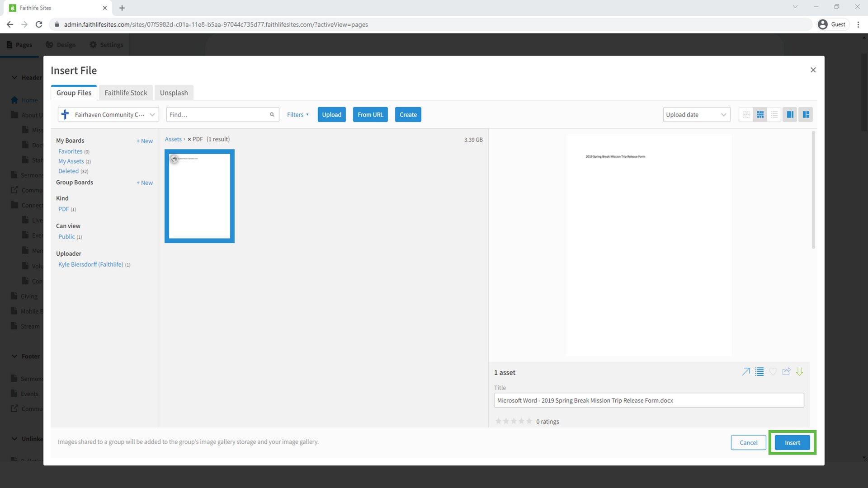Expand the Filters dropdown
This screenshot has width=868, height=488.
tap(298, 115)
